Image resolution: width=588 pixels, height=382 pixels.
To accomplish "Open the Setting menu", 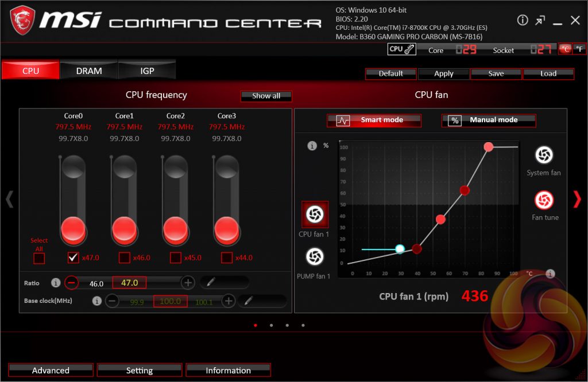I will [140, 370].
